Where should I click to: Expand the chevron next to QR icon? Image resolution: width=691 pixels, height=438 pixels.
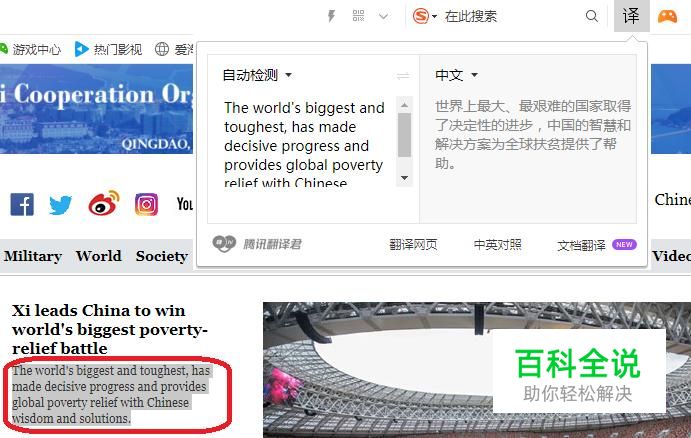point(383,16)
